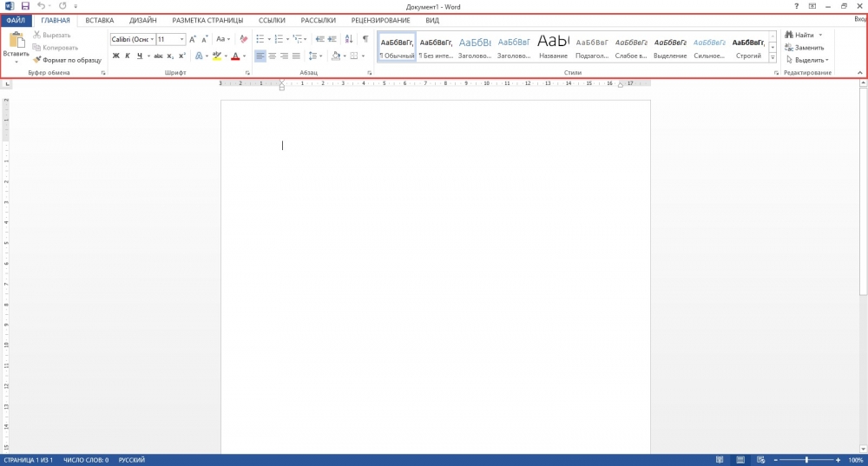Click the justify alignment icon
This screenshot has height=466, width=868.
296,56
